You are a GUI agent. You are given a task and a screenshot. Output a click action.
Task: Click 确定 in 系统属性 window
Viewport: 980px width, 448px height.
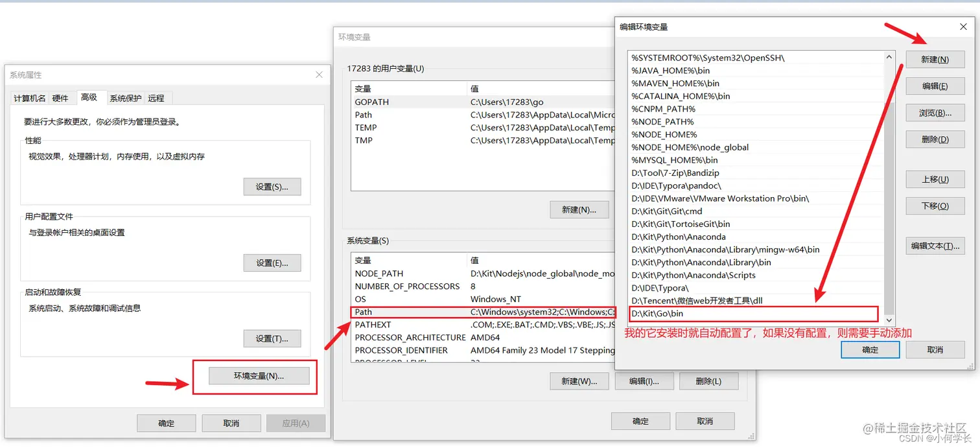point(167,423)
